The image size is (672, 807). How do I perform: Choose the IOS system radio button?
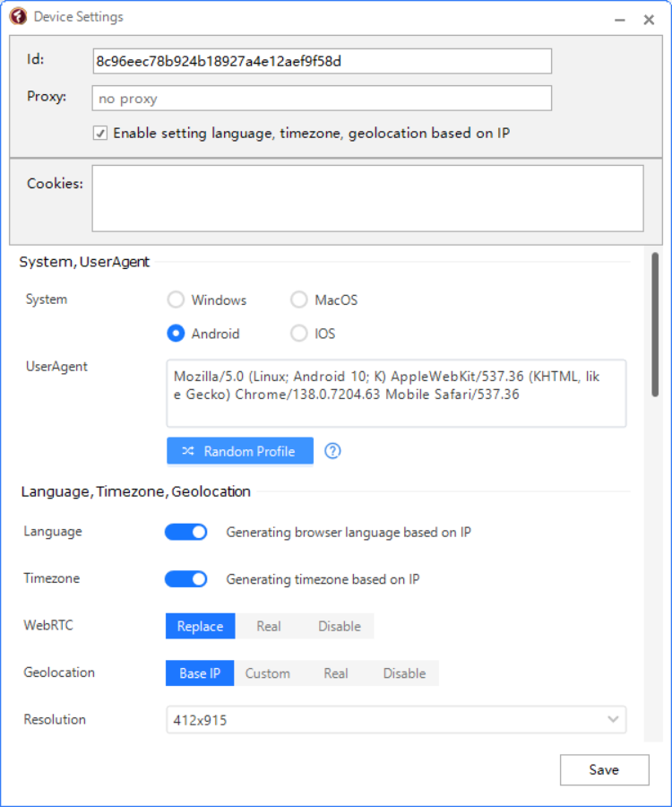tap(299, 334)
